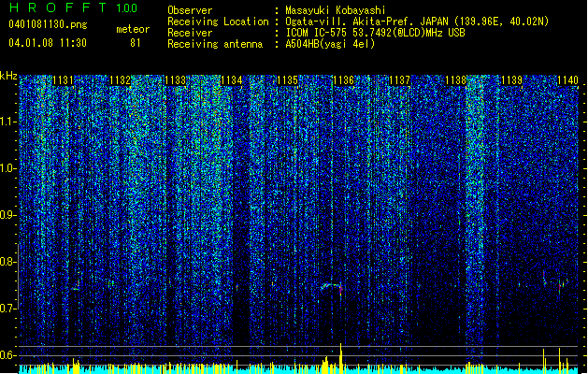588x374 pixels.
Task: Click the Receiving antenna label
Action: point(215,44)
